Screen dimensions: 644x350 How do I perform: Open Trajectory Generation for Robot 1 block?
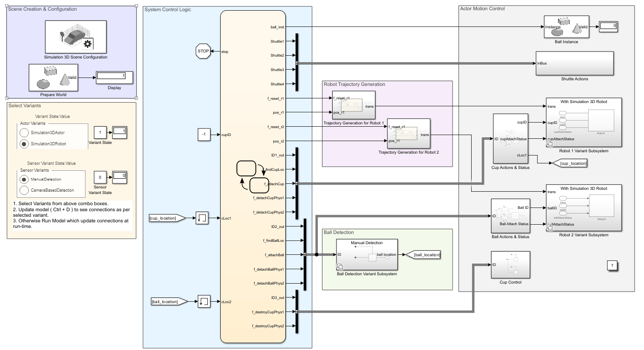click(x=353, y=105)
